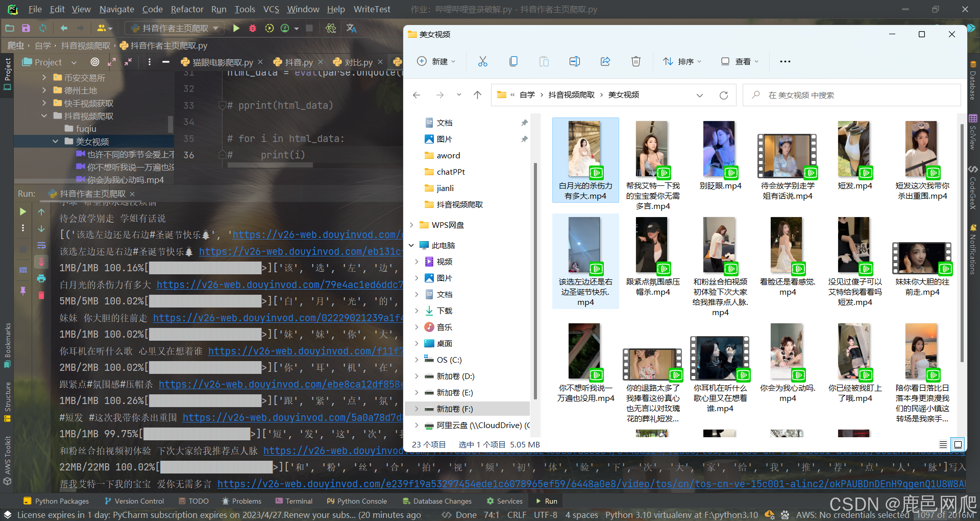980x521 pixels.
Task: Expand all in Project panel
Action: point(112,62)
